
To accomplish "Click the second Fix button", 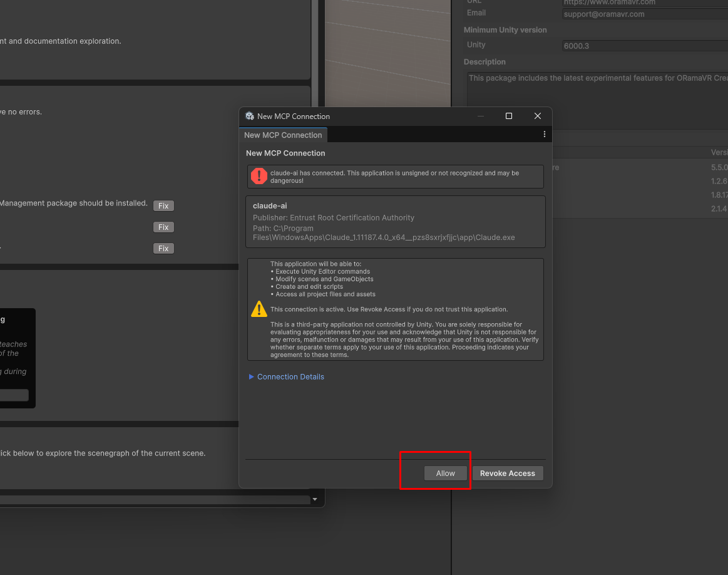I will [163, 227].
